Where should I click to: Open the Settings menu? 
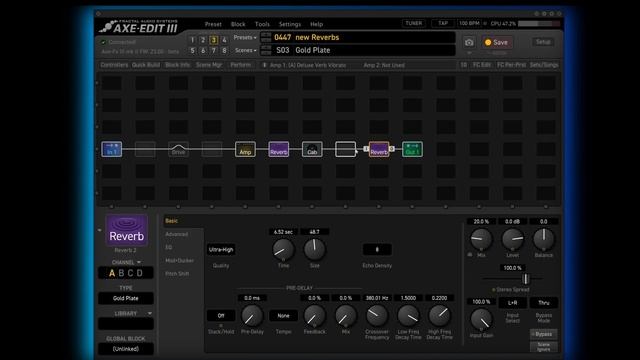(290, 24)
